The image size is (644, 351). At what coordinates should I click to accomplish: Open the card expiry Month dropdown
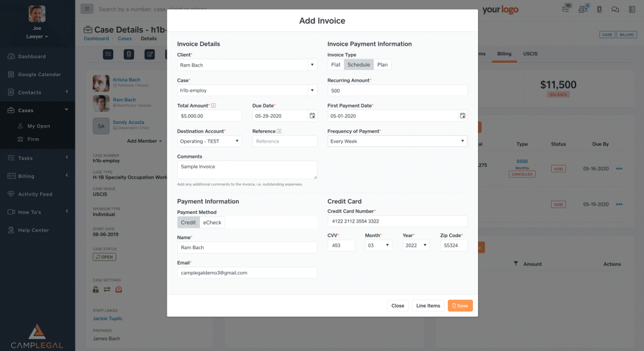378,245
